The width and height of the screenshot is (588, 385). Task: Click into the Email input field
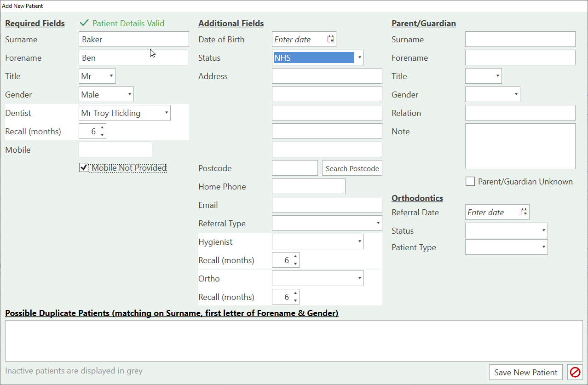(327, 205)
